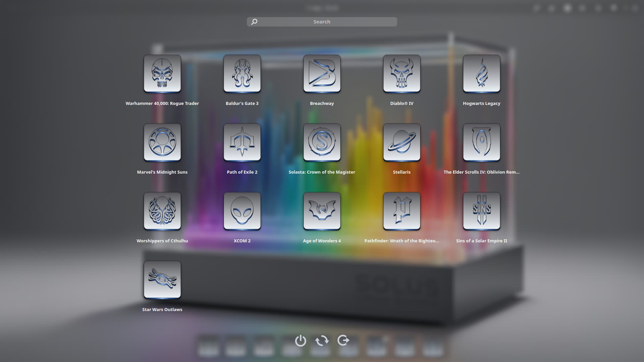The image size is (644, 362).
Task: Click the 'Worshippers of Cthulhu' label
Action: pyautogui.click(x=162, y=241)
